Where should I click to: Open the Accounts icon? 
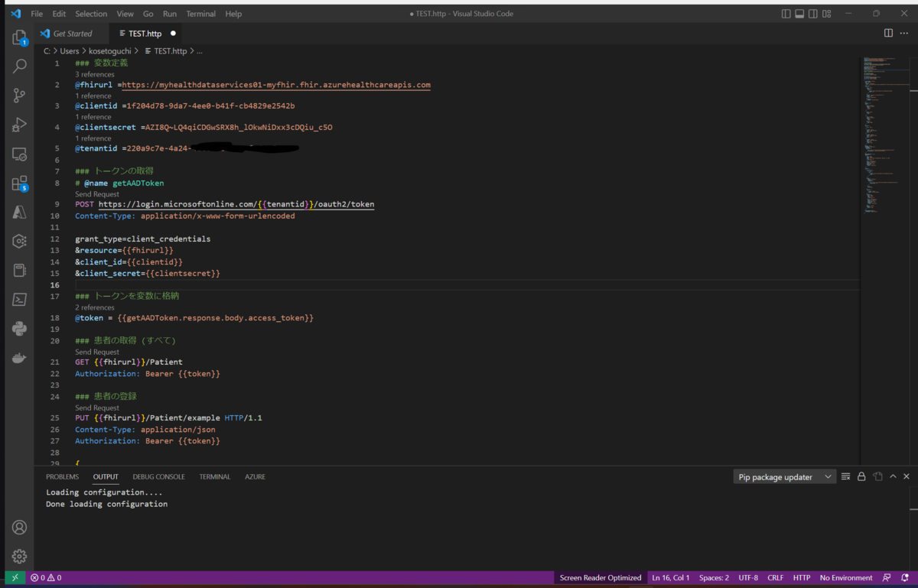coord(20,528)
